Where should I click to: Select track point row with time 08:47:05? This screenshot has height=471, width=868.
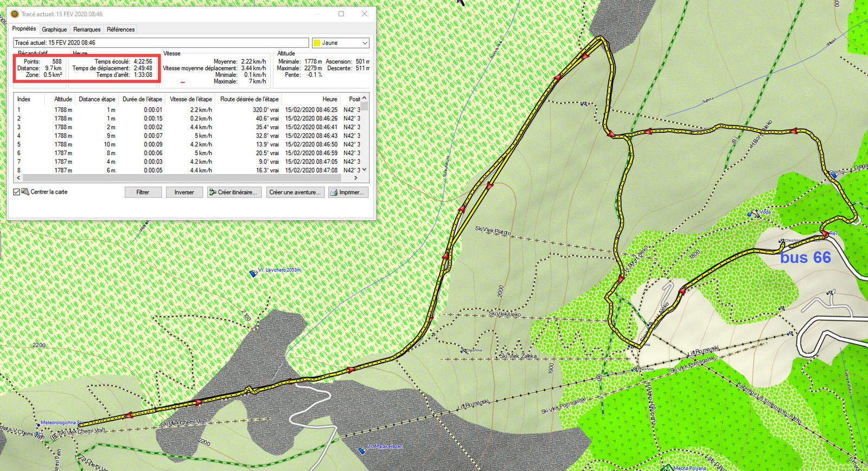pos(187,162)
